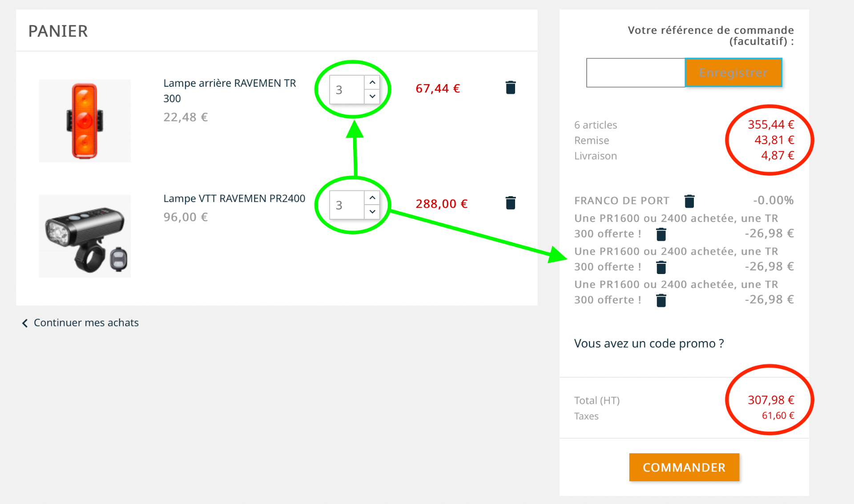Open the Lampe VTT RAVEMEN PR2400 product link
The height and width of the screenshot is (504, 854).
[x=234, y=198]
